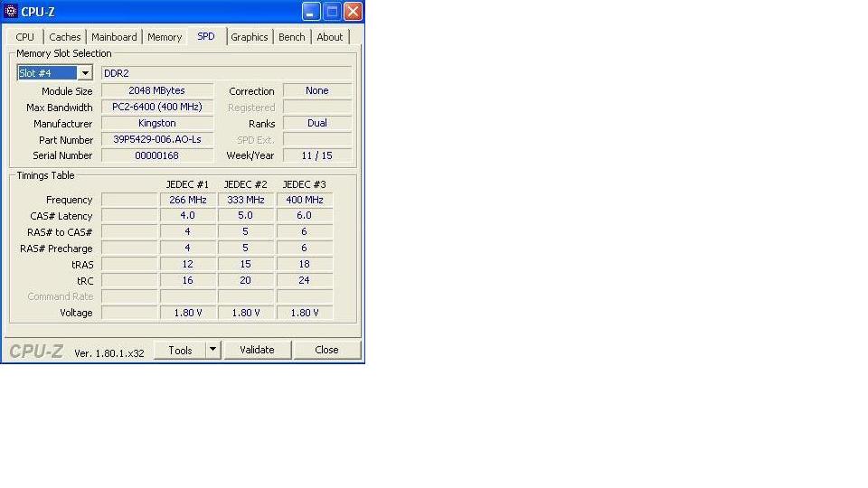Click part number 39P5429-006.AO-Ls
The height and width of the screenshot is (488, 868).
(157, 139)
